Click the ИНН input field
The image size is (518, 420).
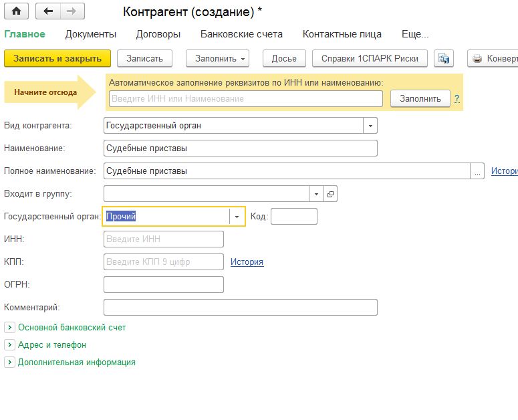(164, 239)
